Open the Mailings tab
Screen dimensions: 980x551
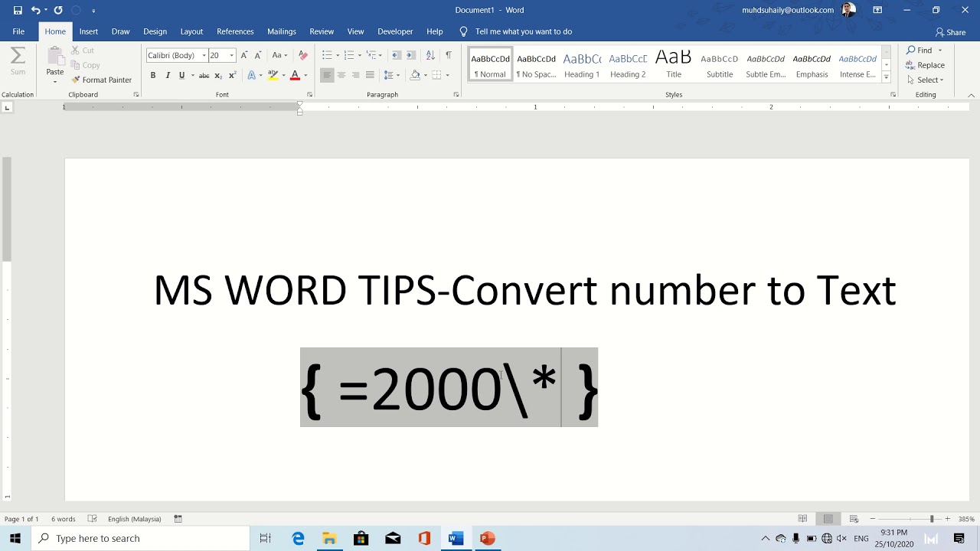pyautogui.click(x=282, y=31)
